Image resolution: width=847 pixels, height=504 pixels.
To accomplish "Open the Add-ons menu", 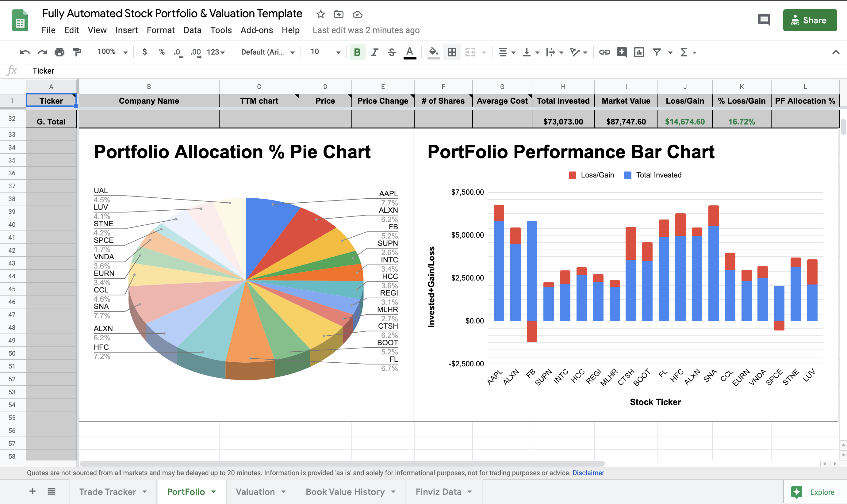I will pyautogui.click(x=256, y=30).
